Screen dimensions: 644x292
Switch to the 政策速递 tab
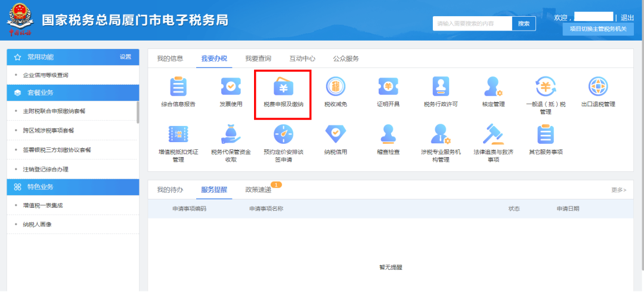point(258,190)
